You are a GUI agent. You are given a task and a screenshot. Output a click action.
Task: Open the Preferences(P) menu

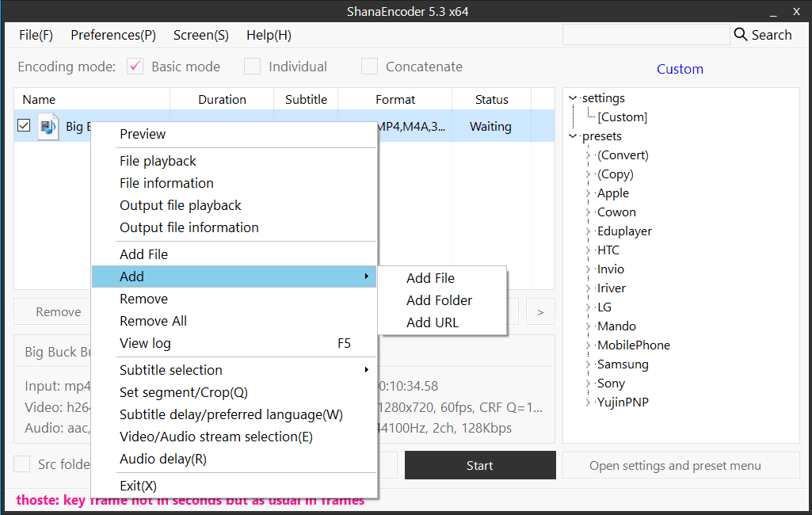pos(113,35)
